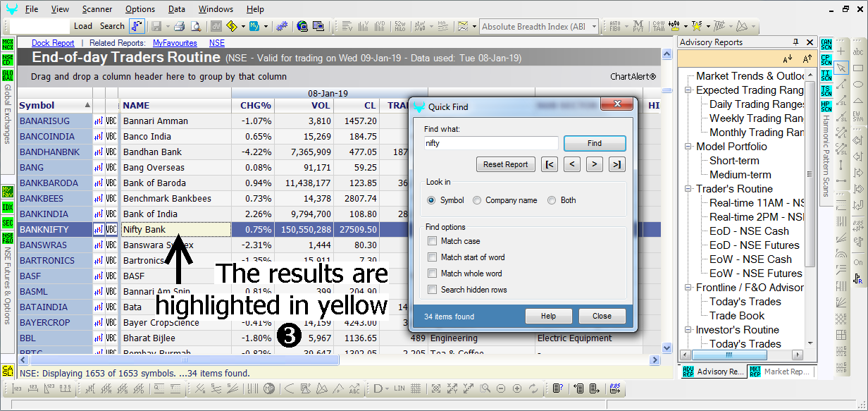Image resolution: width=868 pixels, height=411 pixels.
Task: Click the Find button in Quick Find
Action: point(595,143)
